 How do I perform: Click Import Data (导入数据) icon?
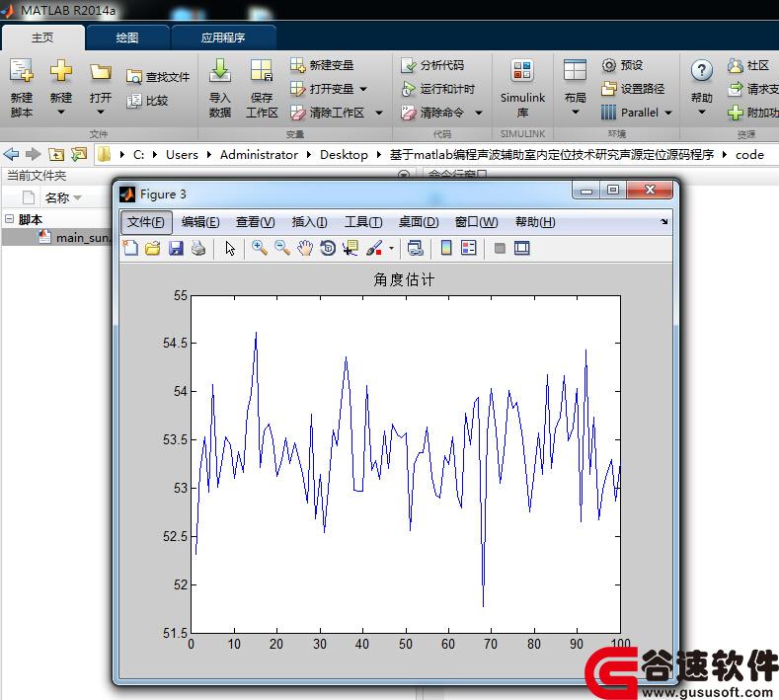(x=219, y=71)
